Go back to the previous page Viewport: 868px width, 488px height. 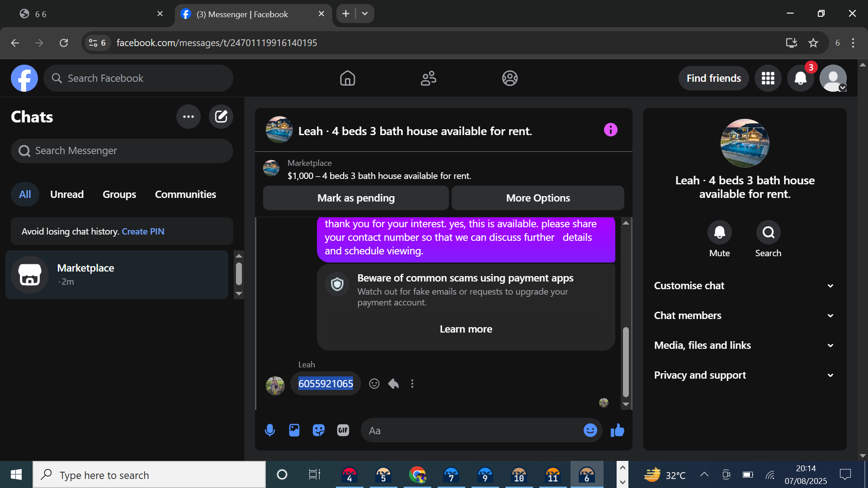click(15, 43)
